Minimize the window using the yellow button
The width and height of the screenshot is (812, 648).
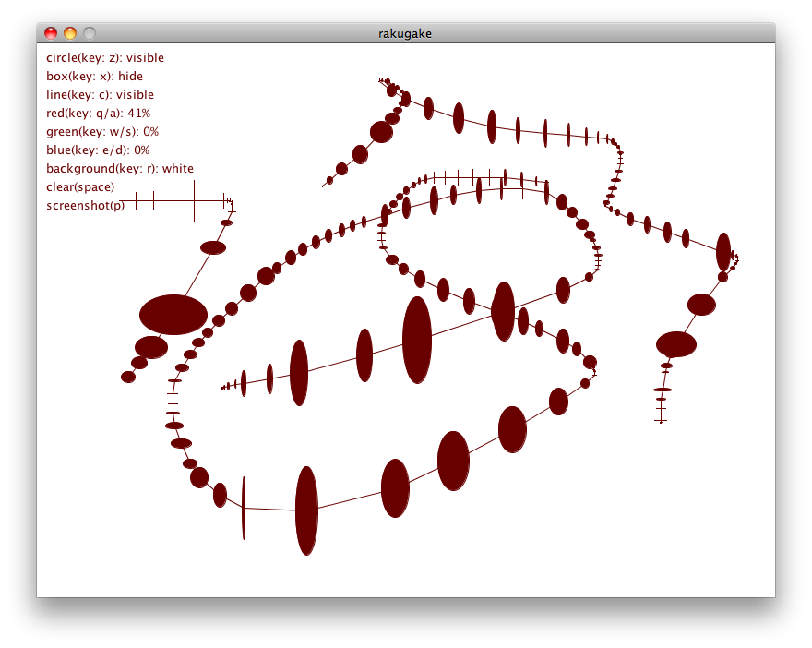[70, 33]
